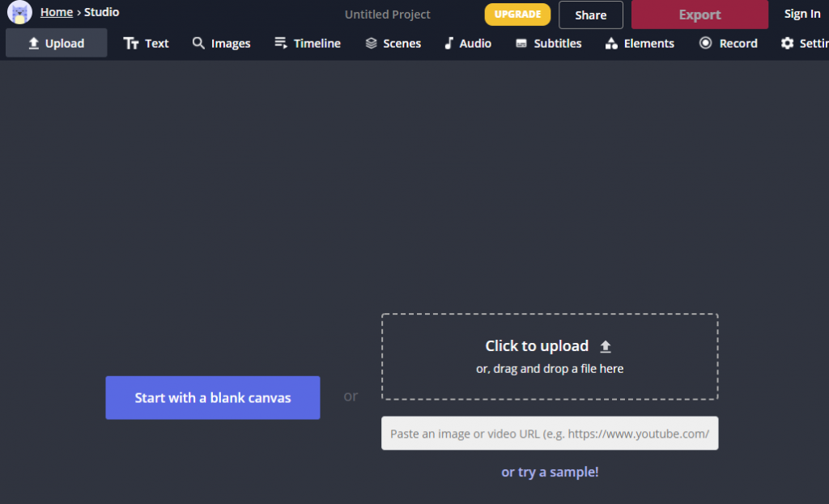This screenshot has width=829, height=504.
Task: Start with a blank canvas
Action: click(x=212, y=397)
